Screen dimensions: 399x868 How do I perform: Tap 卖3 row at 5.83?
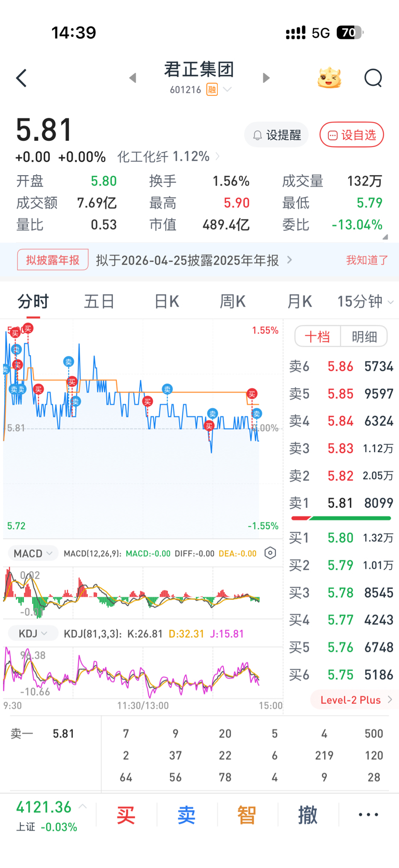(341, 449)
